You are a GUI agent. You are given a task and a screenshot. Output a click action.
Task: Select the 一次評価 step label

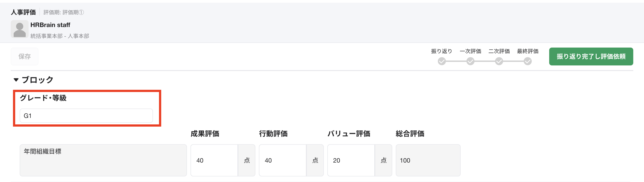[x=470, y=51]
